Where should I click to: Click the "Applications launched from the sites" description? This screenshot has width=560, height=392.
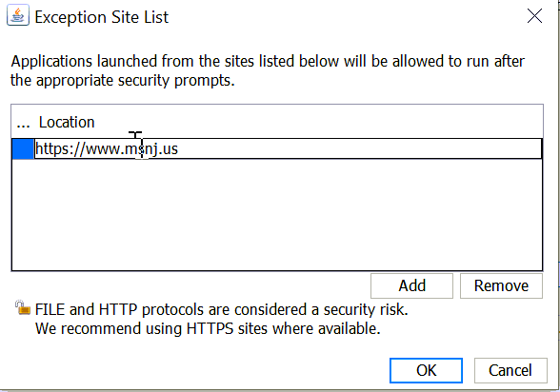coord(268,61)
